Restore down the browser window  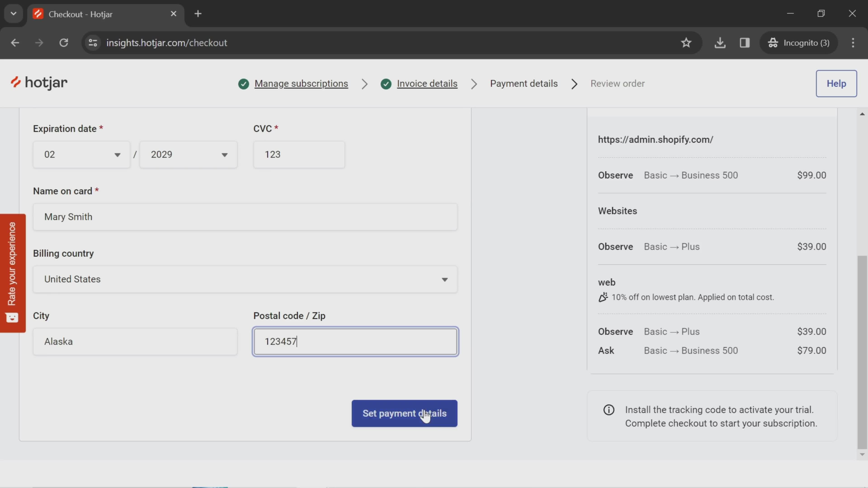pos(821,14)
